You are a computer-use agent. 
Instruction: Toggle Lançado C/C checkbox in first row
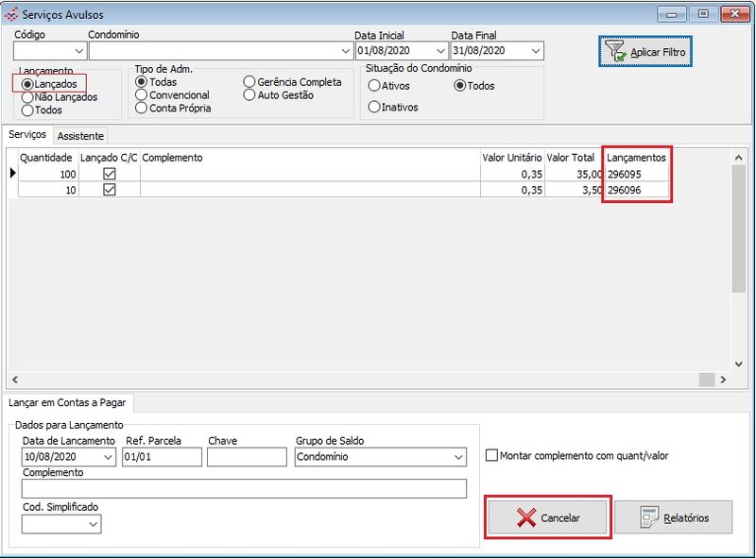pos(110,174)
